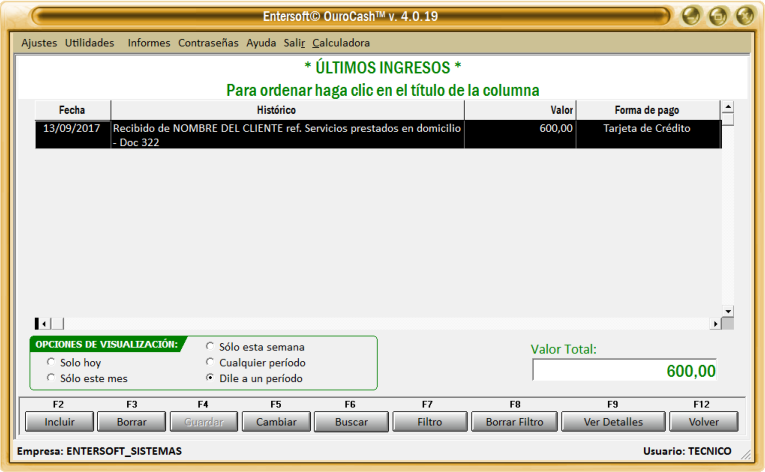Enable the "Cualquier período" option
This screenshot has width=765, height=472.
click(x=210, y=362)
